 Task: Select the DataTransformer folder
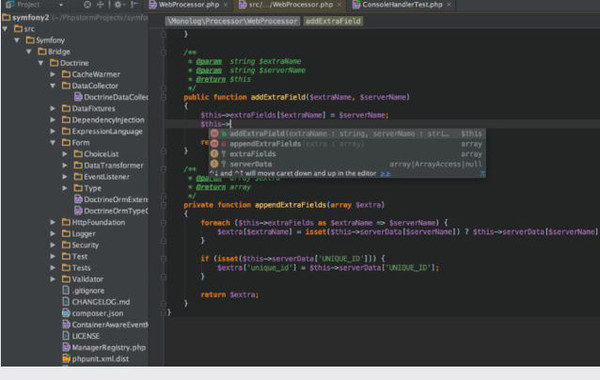[113, 165]
